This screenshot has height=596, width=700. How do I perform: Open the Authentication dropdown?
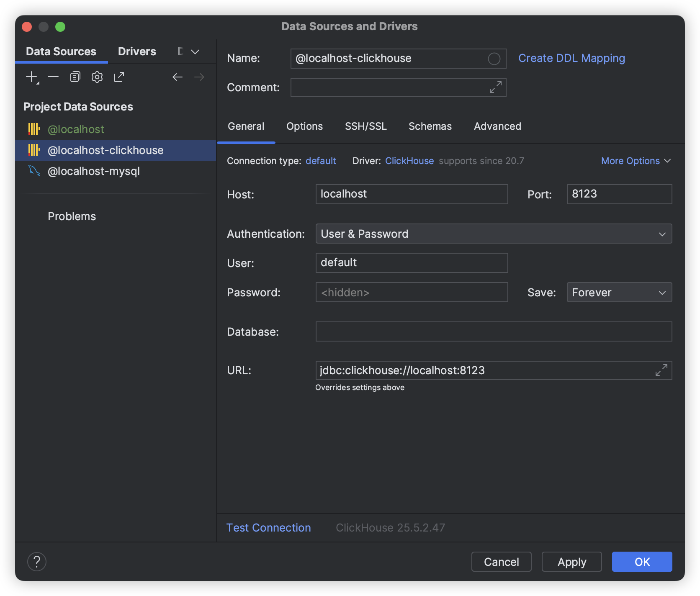(494, 234)
